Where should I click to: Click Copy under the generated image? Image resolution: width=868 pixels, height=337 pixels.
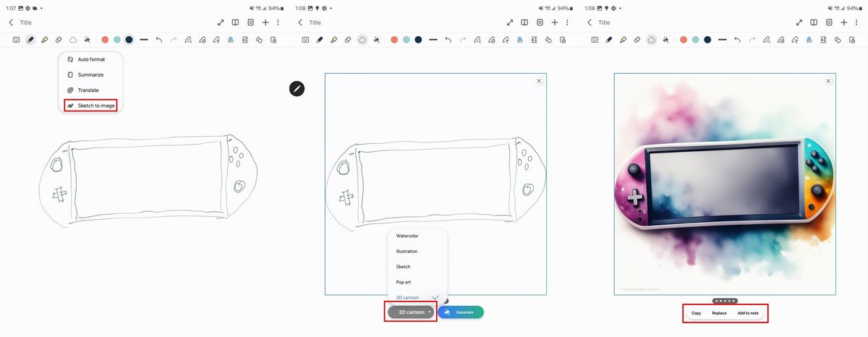697,313
